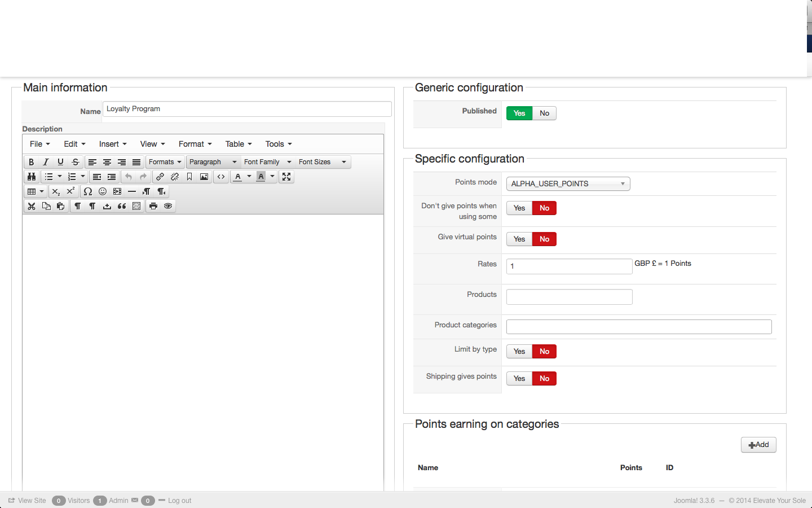Open the View menu
This screenshot has height=508, width=812.
point(152,144)
